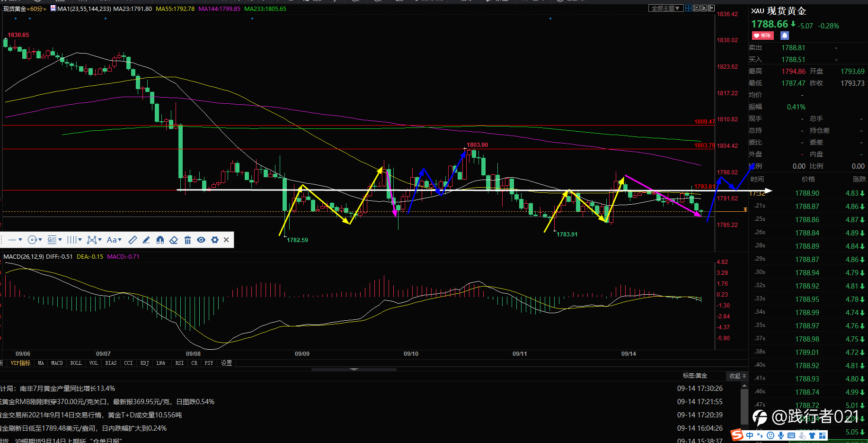
Task: Click the 标签:黄金 news tag
Action: tap(695, 376)
